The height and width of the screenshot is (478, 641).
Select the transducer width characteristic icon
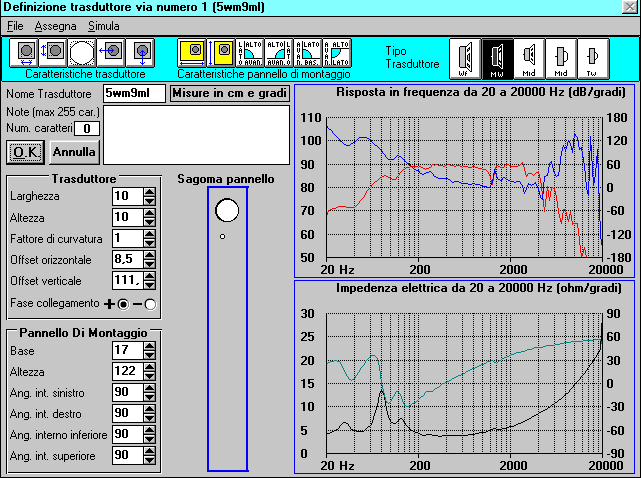pyautogui.click(x=24, y=53)
